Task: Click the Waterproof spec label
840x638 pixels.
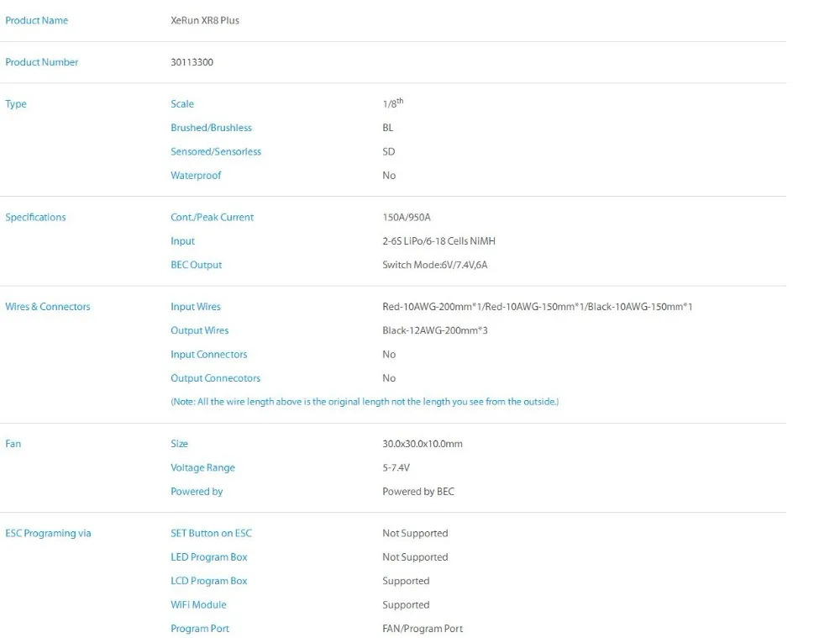Action: (196, 176)
